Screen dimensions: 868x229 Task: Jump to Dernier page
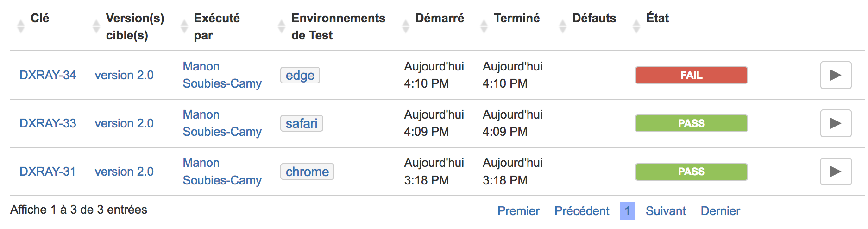(x=720, y=211)
